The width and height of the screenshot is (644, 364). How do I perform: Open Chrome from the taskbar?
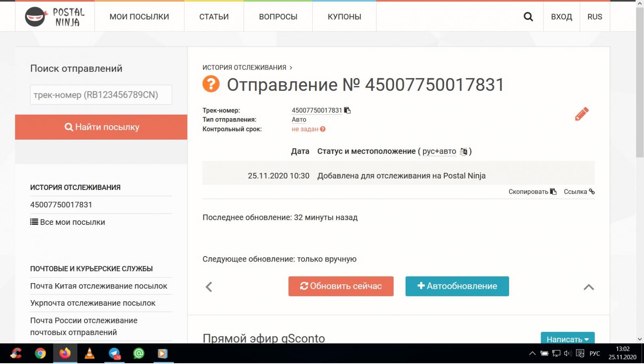[x=40, y=354]
